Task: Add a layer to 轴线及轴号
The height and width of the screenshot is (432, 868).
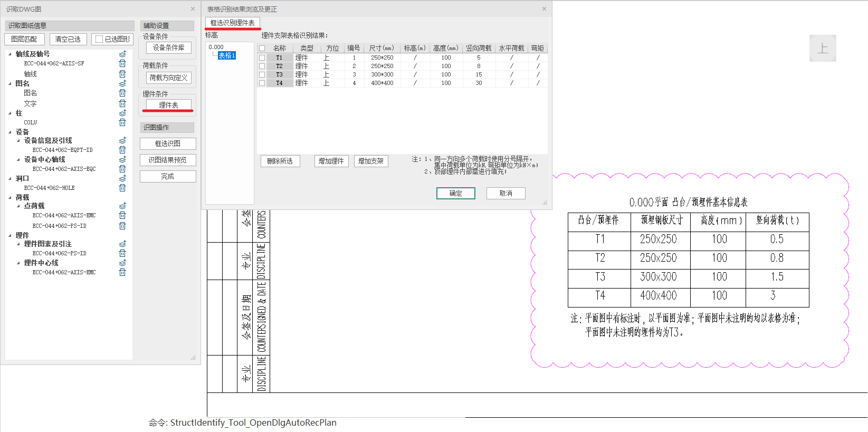Action: pyautogui.click(x=122, y=54)
